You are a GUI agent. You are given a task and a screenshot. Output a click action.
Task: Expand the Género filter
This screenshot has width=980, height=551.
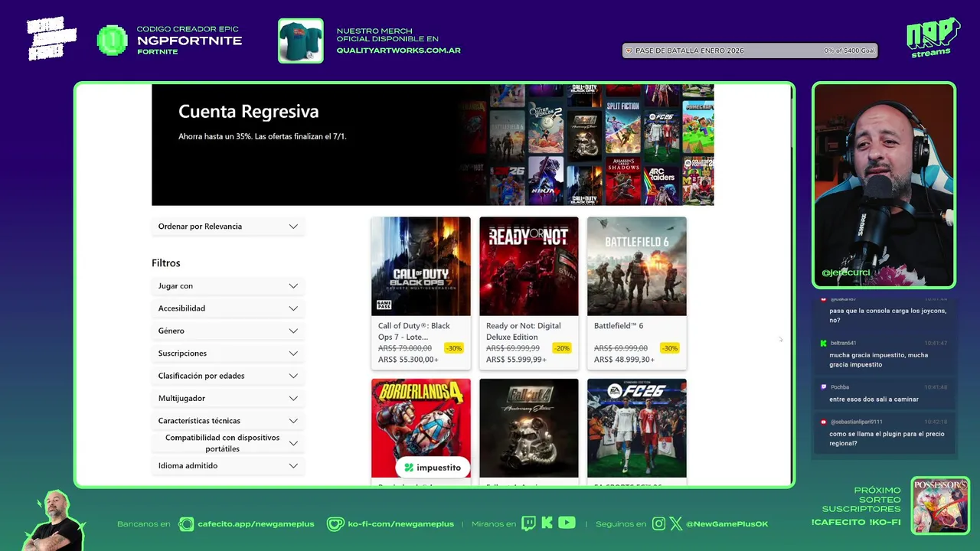[228, 331]
